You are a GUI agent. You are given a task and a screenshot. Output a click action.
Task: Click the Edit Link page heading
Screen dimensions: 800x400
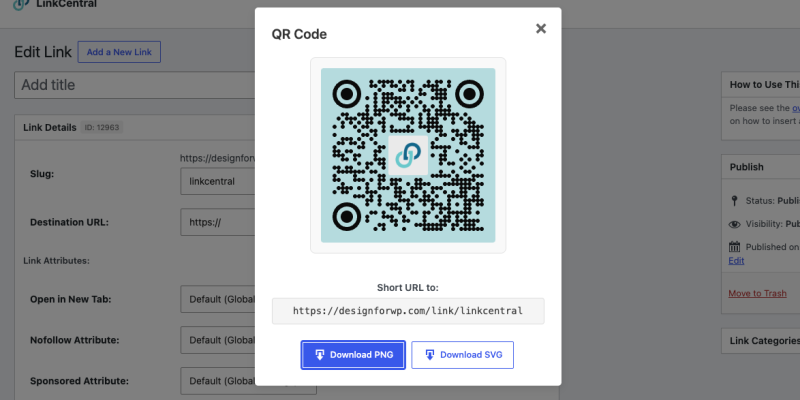[43, 52]
